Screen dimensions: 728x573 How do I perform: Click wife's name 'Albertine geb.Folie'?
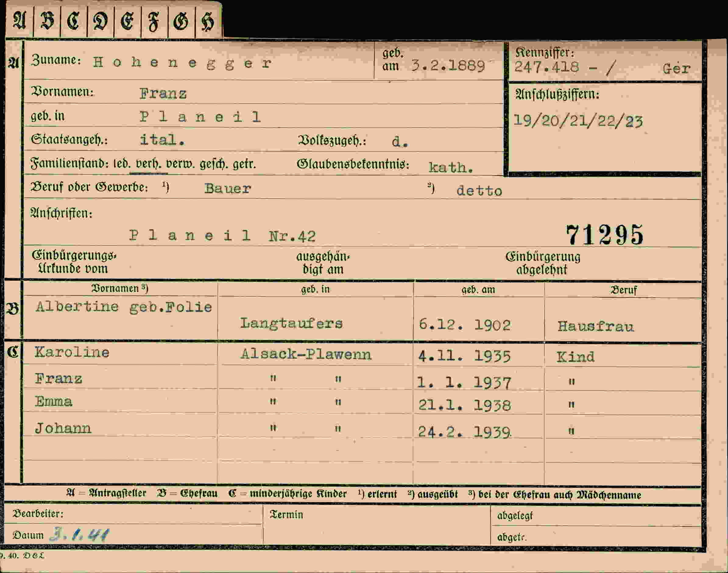pos(124,307)
